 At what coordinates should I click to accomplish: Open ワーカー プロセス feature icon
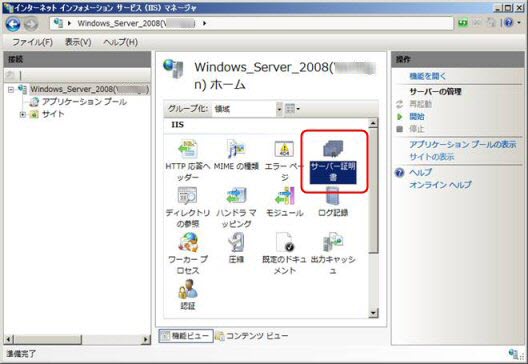(x=188, y=242)
